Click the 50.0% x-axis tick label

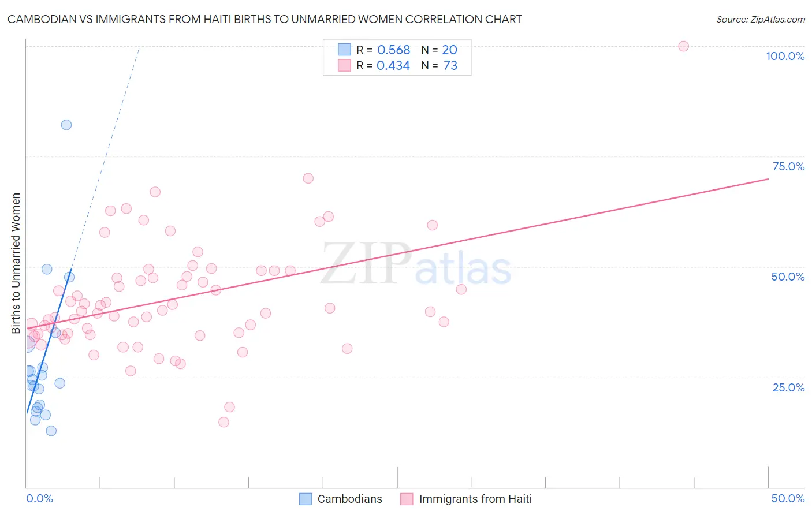[788, 498]
